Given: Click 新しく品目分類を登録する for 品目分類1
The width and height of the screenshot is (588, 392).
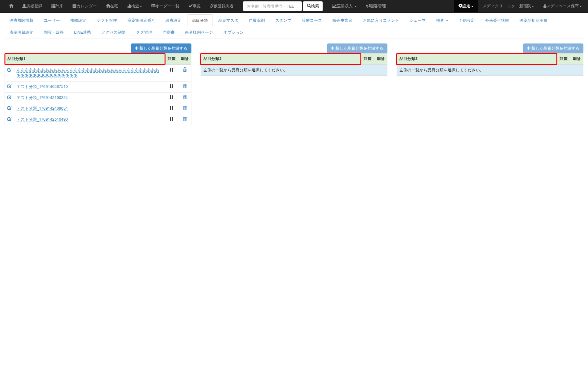Looking at the screenshot, I should click(161, 48).
